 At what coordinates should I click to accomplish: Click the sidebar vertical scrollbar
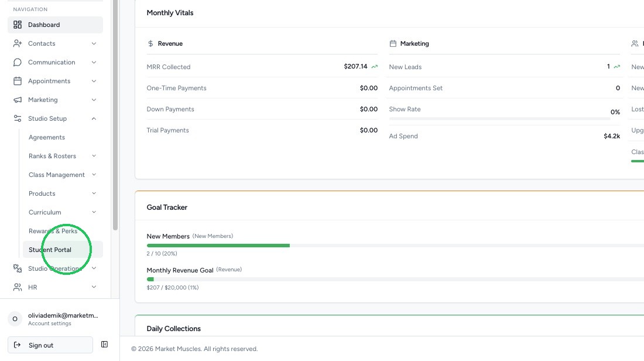(x=115, y=115)
